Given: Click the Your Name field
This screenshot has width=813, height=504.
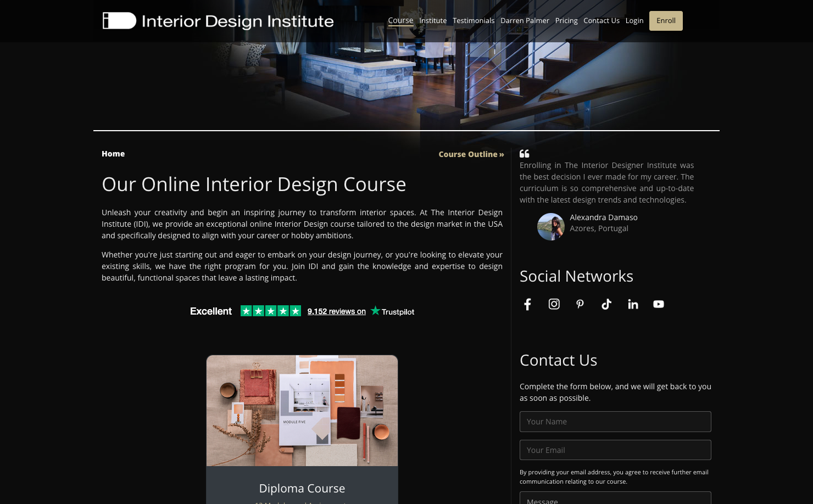Looking at the screenshot, I should click(615, 422).
